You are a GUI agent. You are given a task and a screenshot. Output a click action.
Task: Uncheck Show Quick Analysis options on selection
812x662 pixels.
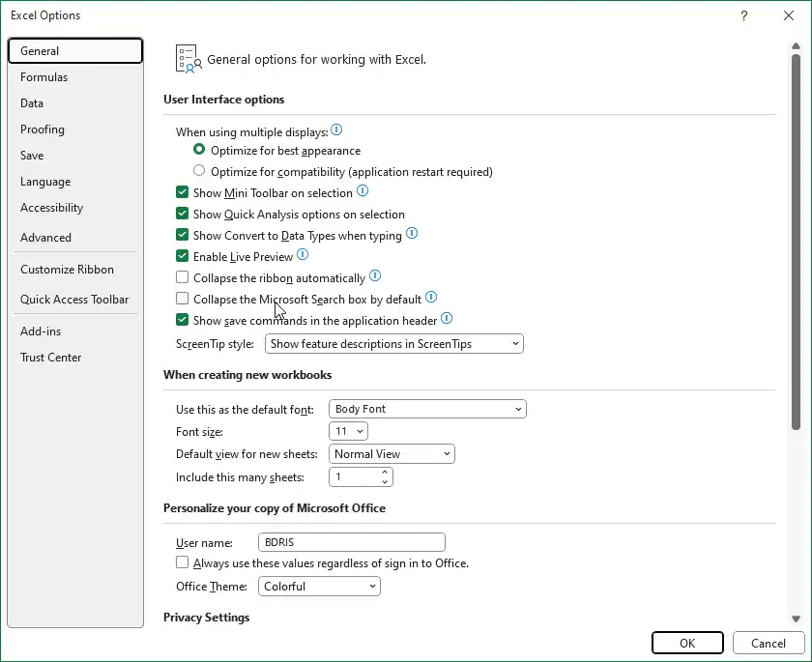pyautogui.click(x=183, y=215)
